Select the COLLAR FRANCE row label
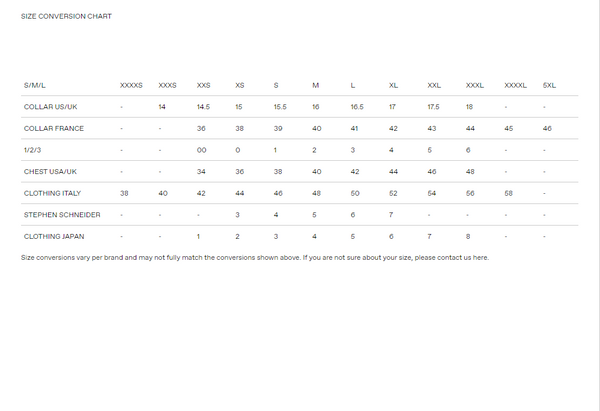The image size is (600, 411). point(54,128)
